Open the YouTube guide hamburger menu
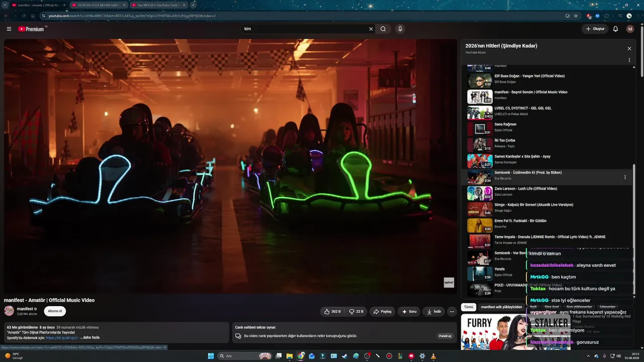The width and height of the screenshot is (644, 362). (x=9, y=29)
